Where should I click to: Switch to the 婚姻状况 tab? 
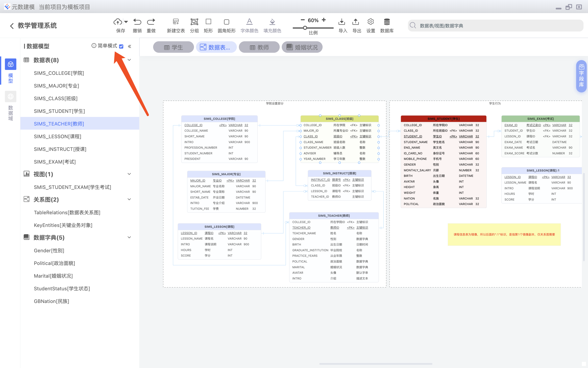click(x=302, y=47)
